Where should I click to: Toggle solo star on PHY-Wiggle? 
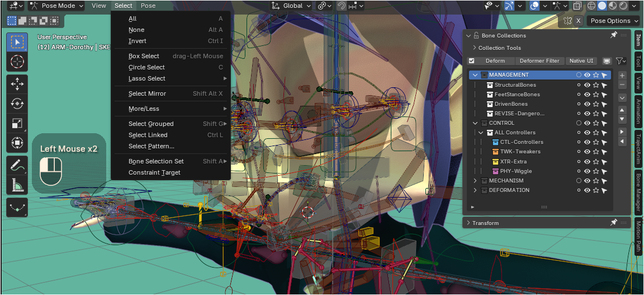[596, 171]
